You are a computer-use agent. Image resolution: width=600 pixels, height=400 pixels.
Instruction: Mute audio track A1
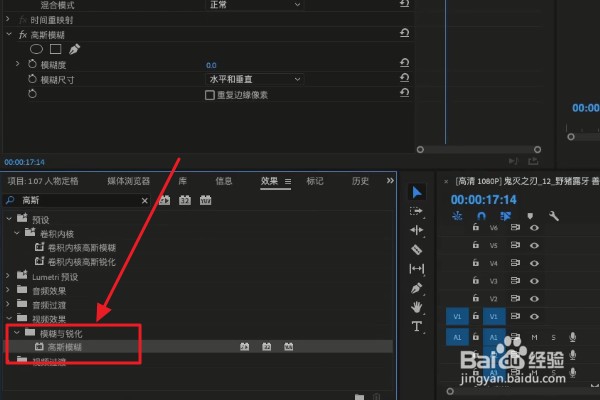[534, 337]
